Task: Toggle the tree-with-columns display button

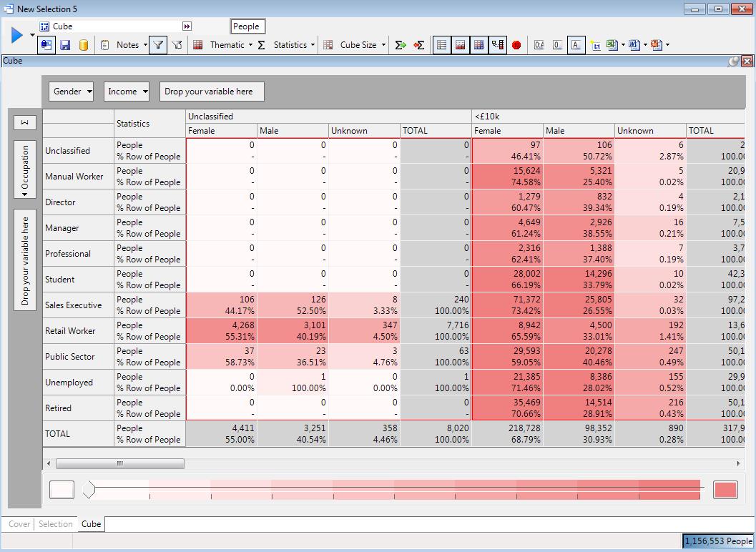Action: coord(498,45)
